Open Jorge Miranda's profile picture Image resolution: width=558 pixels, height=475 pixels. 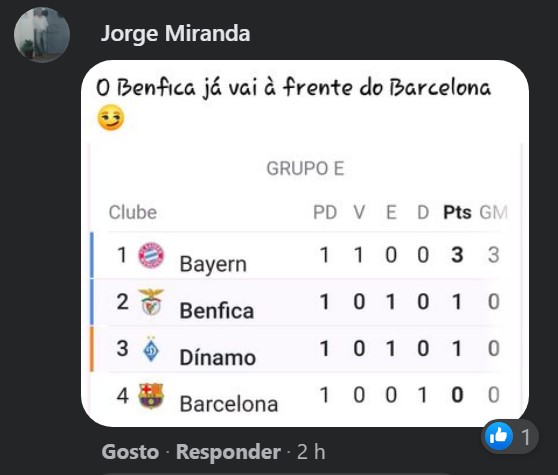pos(42,35)
